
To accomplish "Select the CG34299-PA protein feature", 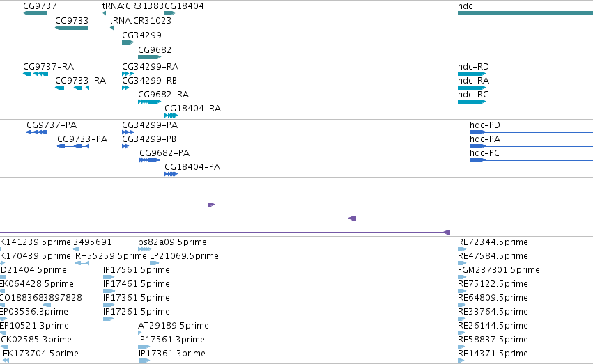I will pos(128,132).
